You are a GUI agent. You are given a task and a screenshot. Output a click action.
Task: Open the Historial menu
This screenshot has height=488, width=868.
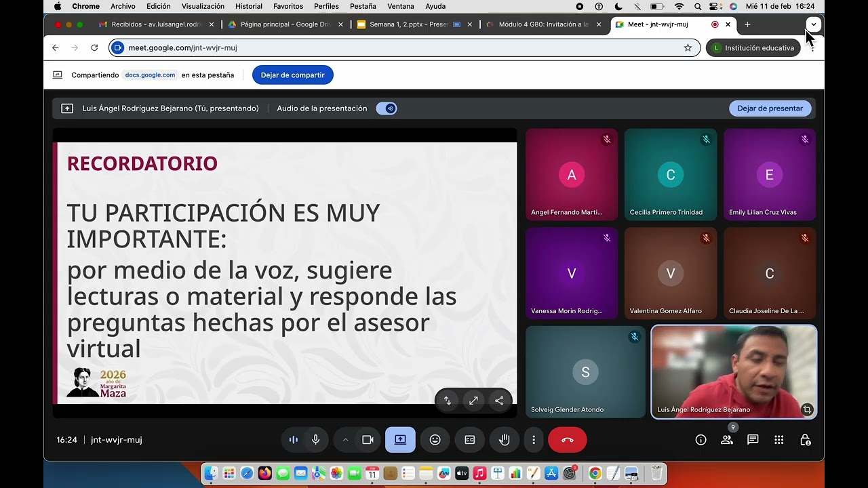[x=249, y=6]
